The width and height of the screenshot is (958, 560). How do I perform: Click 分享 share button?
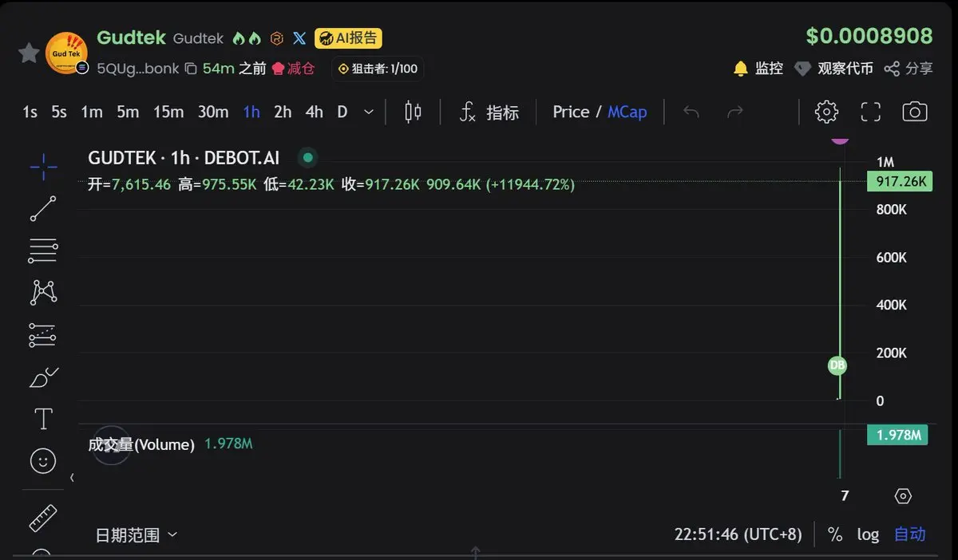(x=909, y=69)
